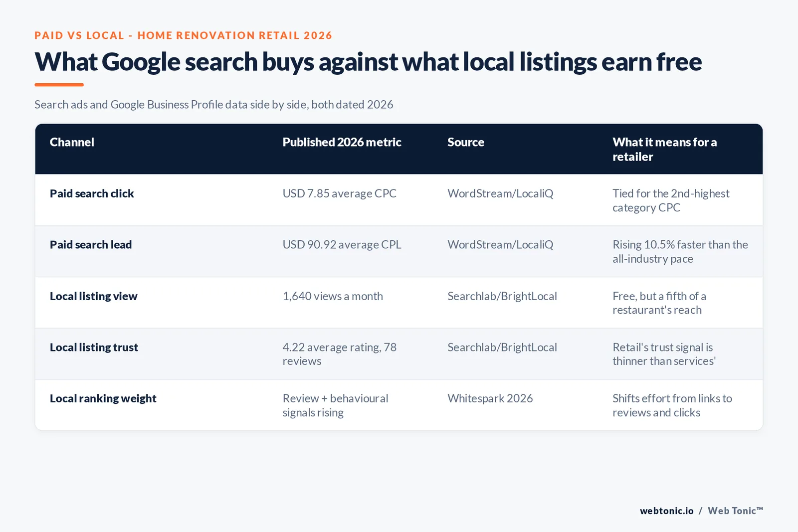Click the 'USD 7.85 average CPC' cell
This screenshot has width=798, height=532.
pyautogui.click(x=339, y=193)
